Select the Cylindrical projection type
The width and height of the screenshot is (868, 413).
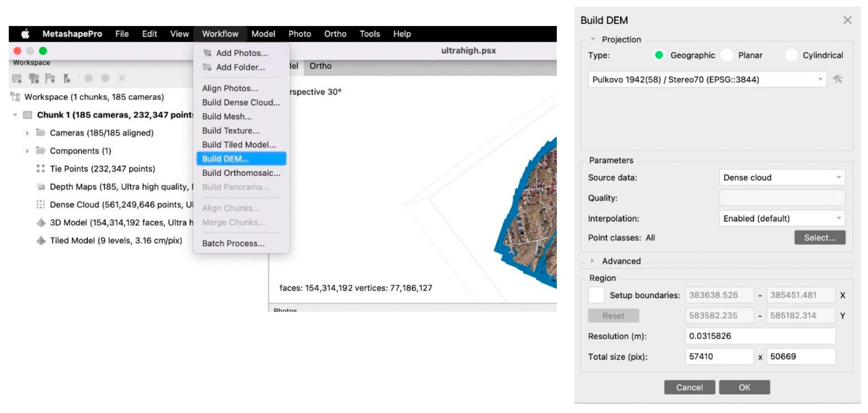791,55
